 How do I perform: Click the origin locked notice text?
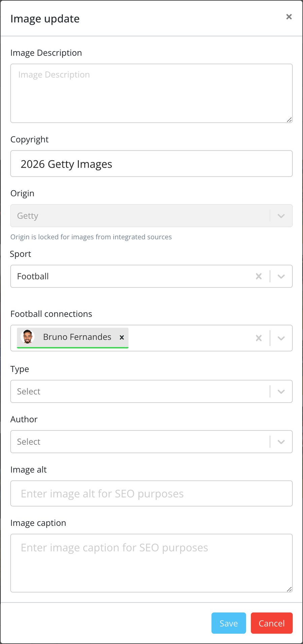(x=91, y=237)
